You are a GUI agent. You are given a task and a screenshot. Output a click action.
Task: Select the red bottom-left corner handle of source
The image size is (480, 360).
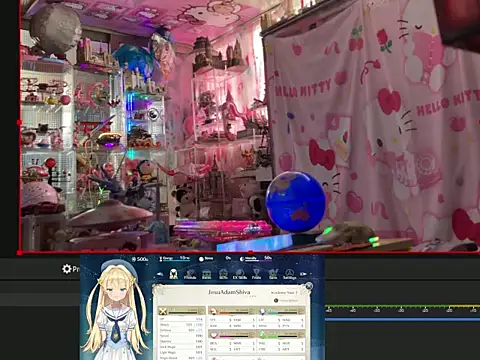19,253
